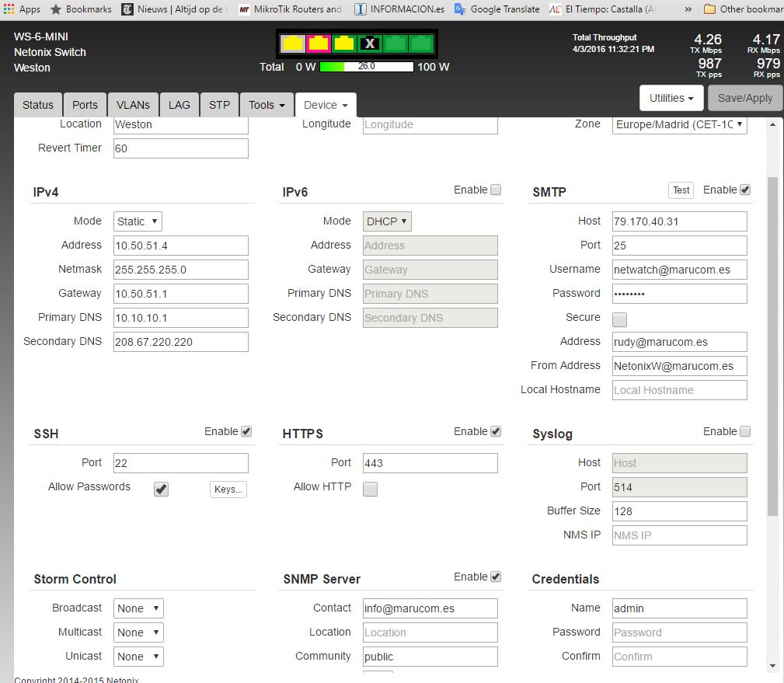Open the Google Translate bookmark
The image size is (784, 683).
point(497,9)
